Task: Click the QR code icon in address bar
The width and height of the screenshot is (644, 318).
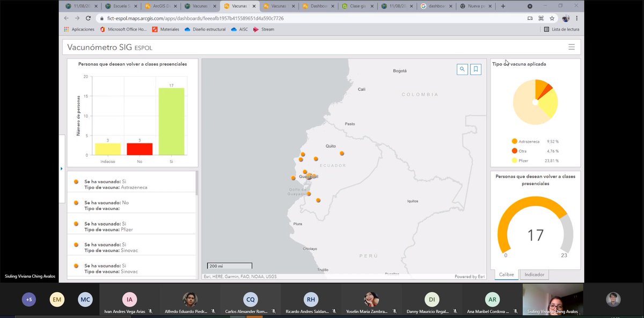Action: pos(541,18)
